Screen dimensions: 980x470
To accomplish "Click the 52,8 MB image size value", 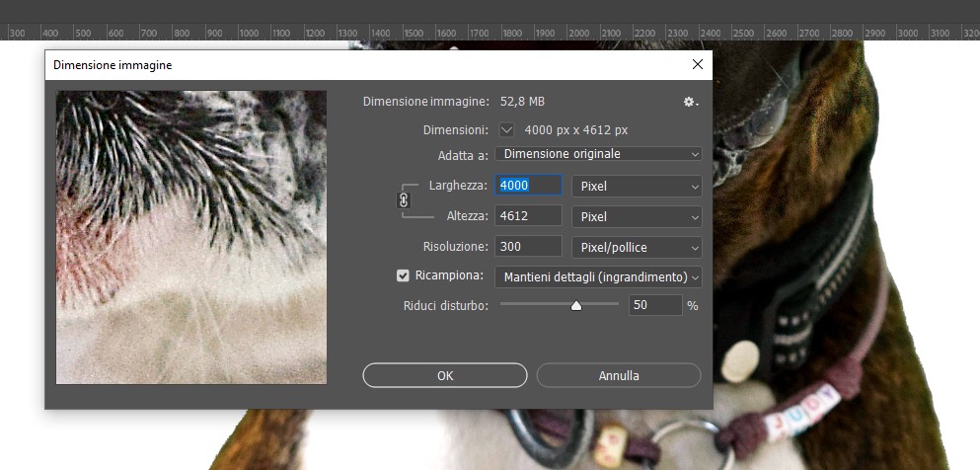I will [522, 102].
